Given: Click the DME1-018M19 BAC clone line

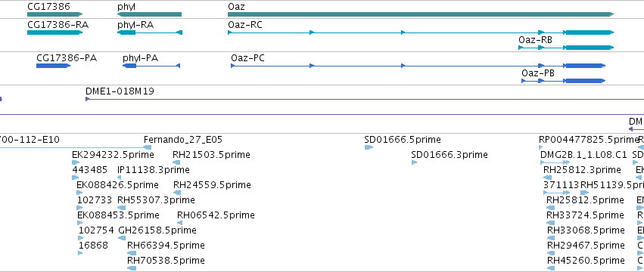Looking at the screenshot, I should [365, 99].
